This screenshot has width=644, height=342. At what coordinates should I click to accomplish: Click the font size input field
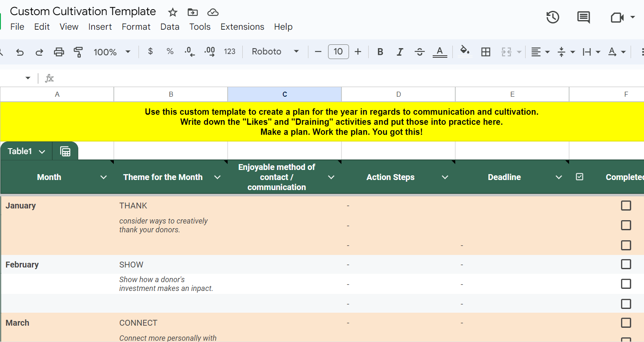point(338,51)
